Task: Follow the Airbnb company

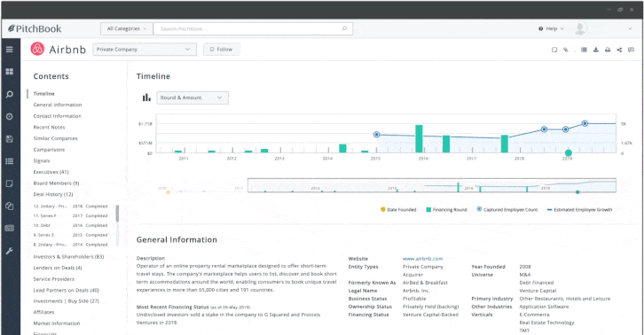Action: [222, 50]
